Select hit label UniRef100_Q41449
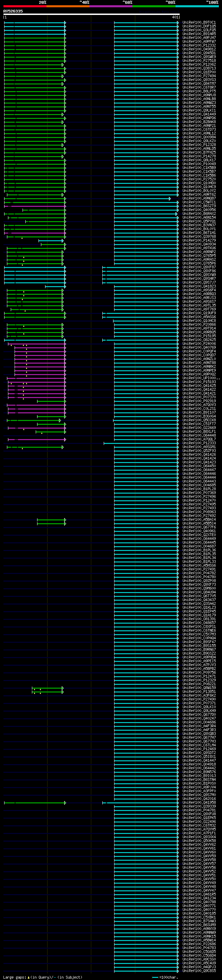Image resolution: width=222 pixels, height=980 pixels. pyautogui.click(x=199, y=114)
